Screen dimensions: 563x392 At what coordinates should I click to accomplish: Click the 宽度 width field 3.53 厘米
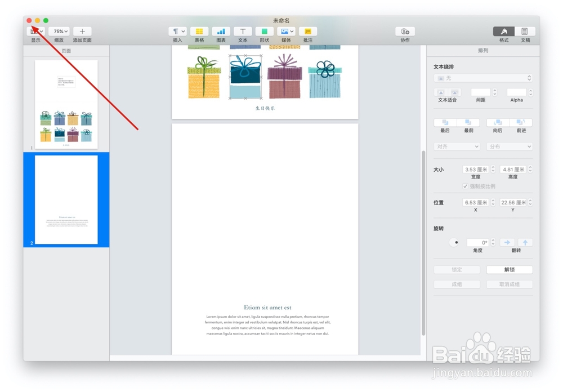click(476, 169)
